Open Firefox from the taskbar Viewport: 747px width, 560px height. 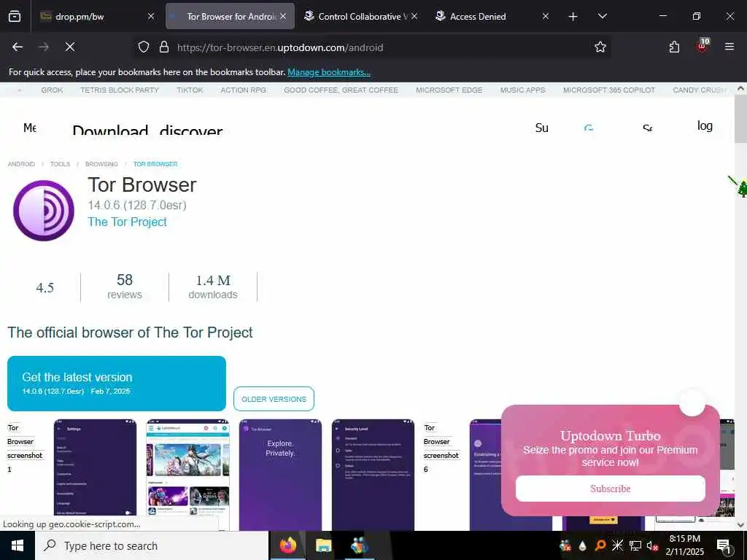click(287, 545)
